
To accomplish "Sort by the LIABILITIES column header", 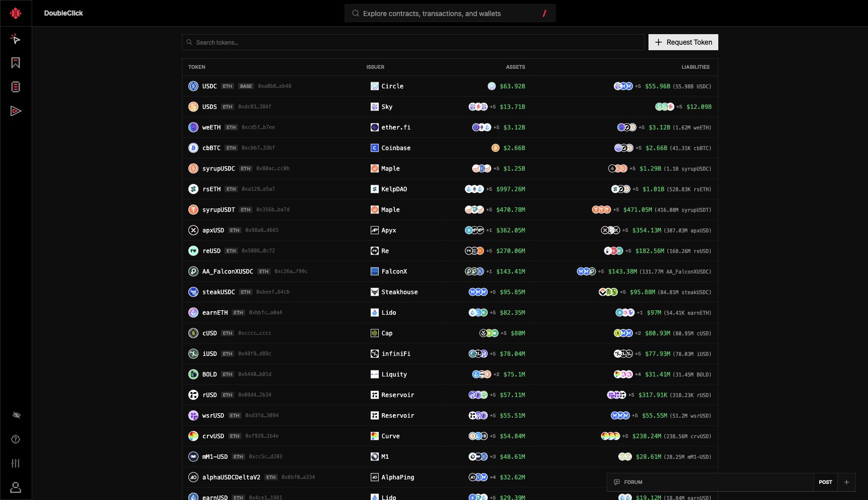I will pyautogui.click(x=696, y=67).
